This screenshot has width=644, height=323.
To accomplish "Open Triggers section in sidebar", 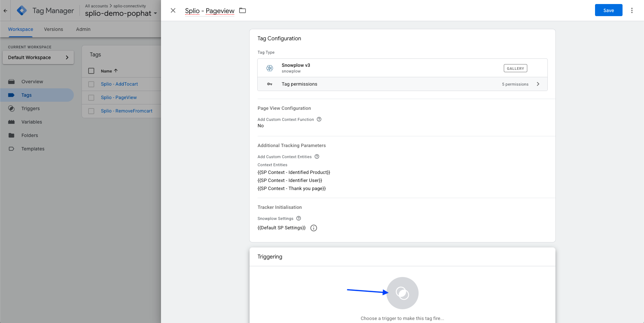I will pyautogui.click(x=31, y=108).
